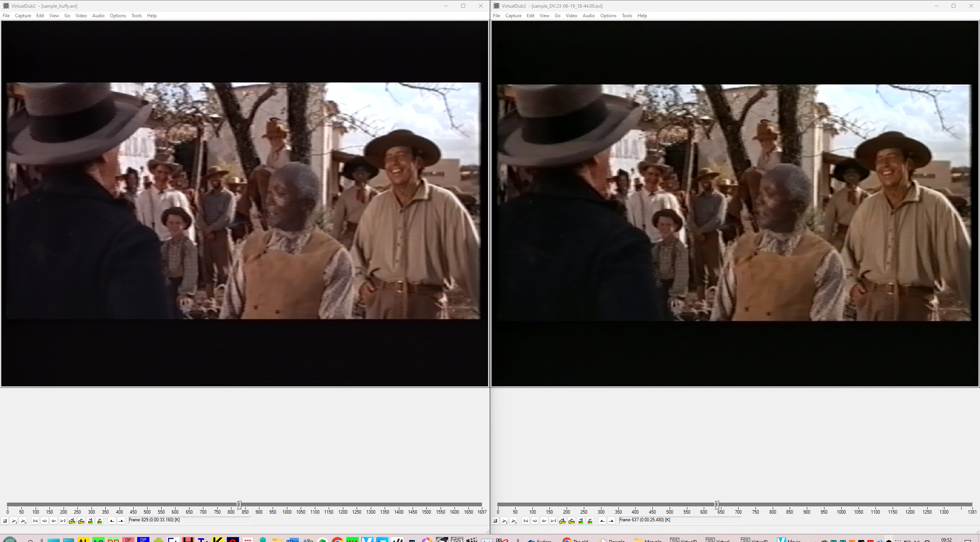Open Video menu in sample_huffy window
This screenshot has height=542, width=980.
point(81,16)
